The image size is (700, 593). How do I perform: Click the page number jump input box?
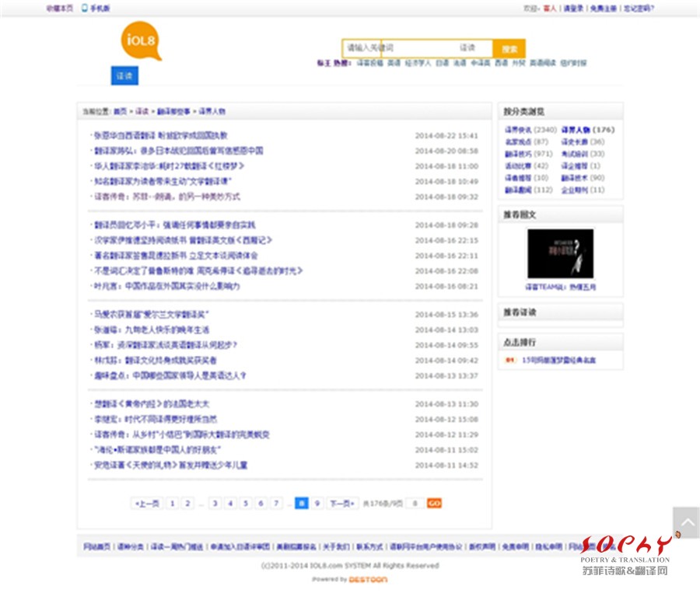click(415, 503)
